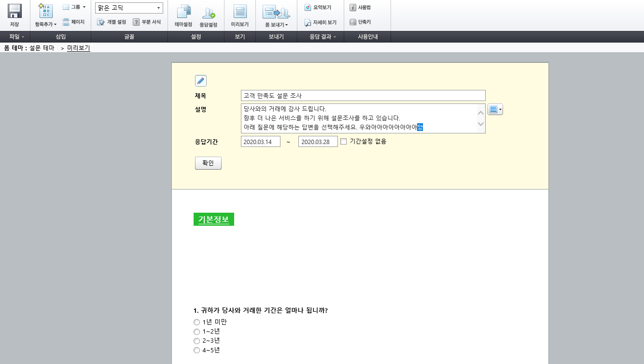Click the 글꼴 ribbon group label
644x364 pixels.
tap(129, 37)
